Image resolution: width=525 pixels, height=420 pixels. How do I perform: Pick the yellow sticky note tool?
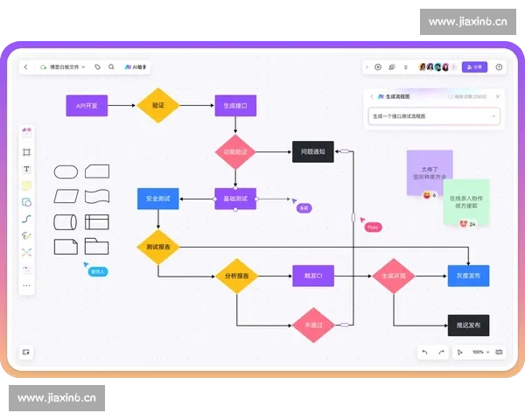(26, 185)
